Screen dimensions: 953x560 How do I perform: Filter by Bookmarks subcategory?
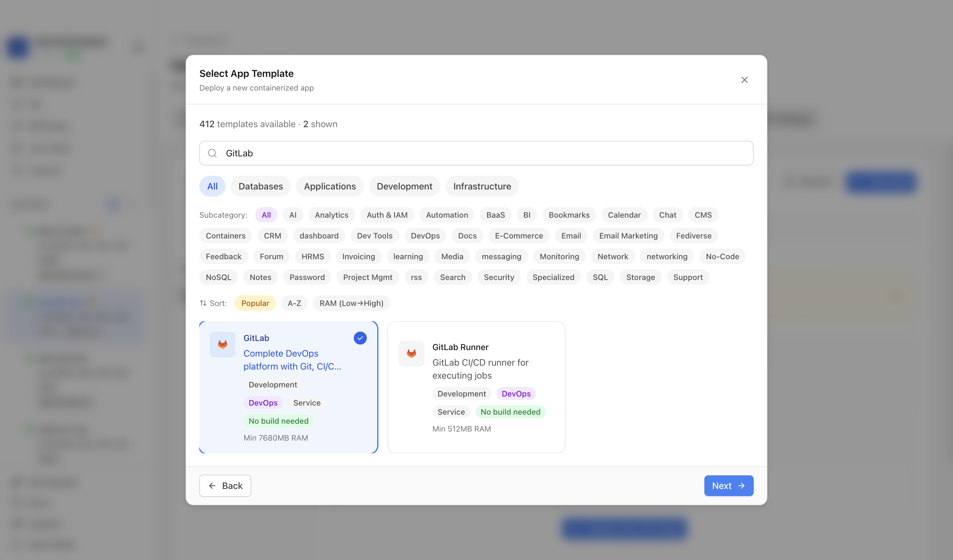point(569,215)
